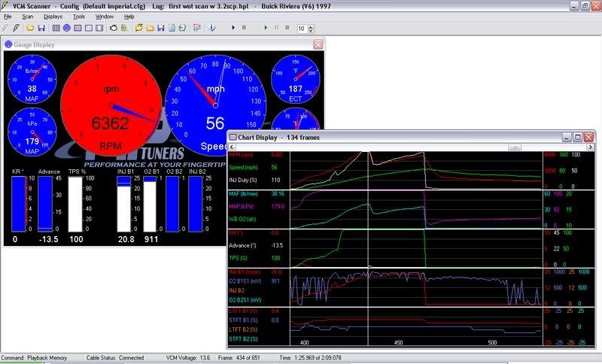
Task: Click the blue info toolbar icon
Action: tap(211, 28)
